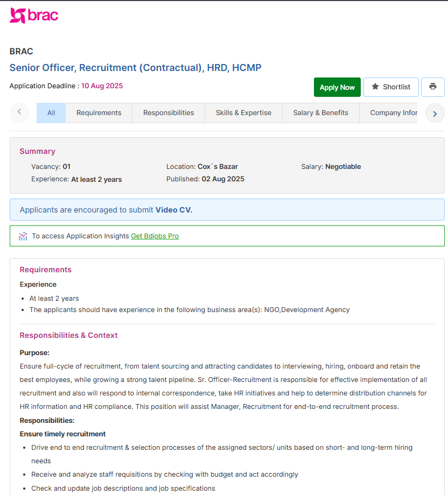Screen dimensions: 448x495
Task: Click the Responsibilities: bold label
Action: [47, 421]
